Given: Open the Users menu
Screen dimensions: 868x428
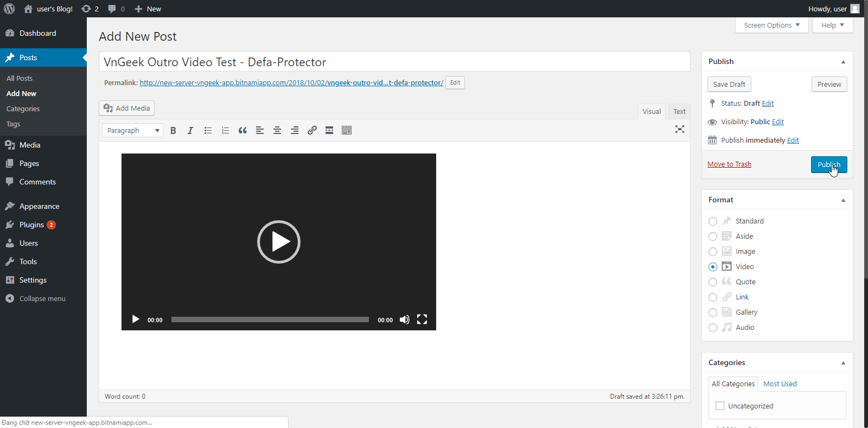Looking at the screenshot, I should pyautogui.click(x=43, y=243).
